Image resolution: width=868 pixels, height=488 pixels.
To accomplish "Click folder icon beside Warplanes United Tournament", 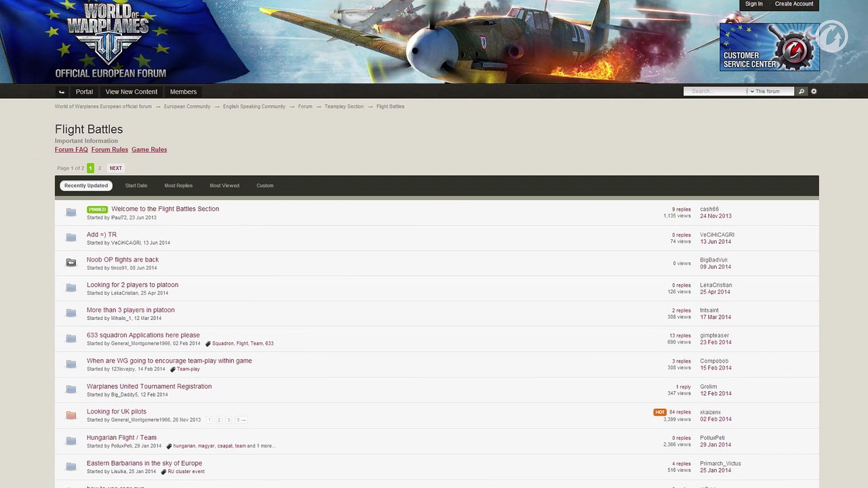I will [x=71, y=390].
